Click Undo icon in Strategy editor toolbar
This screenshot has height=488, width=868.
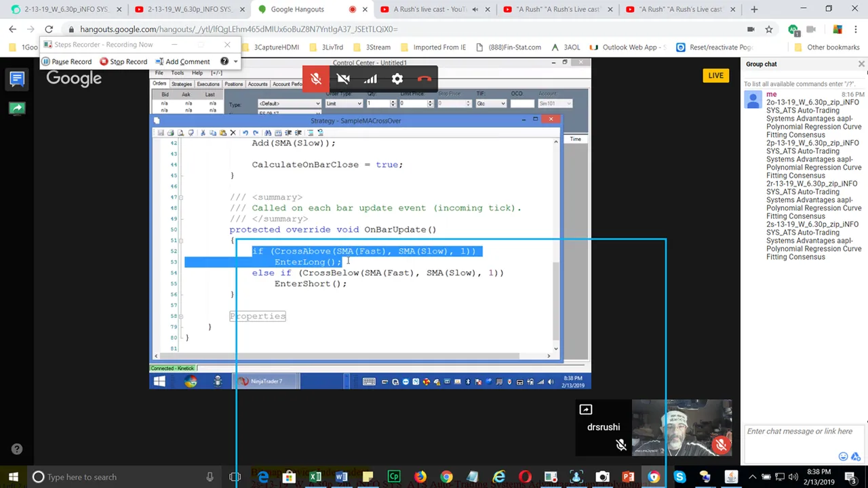click(245, 133)
